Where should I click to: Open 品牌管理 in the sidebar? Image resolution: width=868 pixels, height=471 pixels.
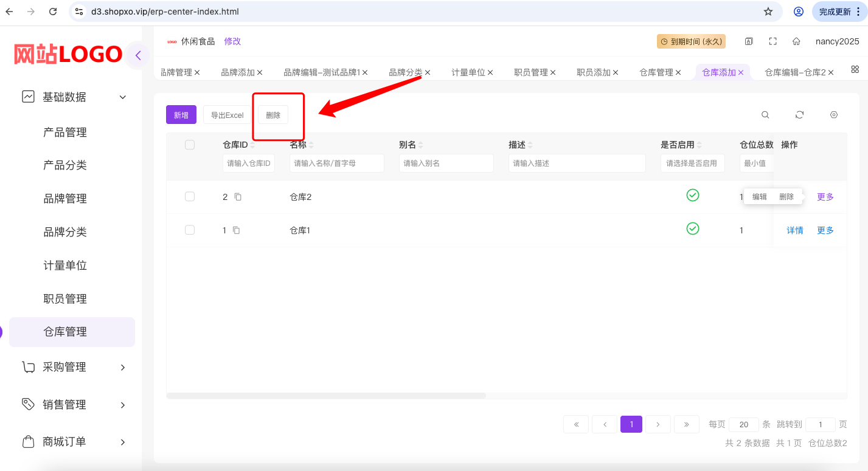65,199
